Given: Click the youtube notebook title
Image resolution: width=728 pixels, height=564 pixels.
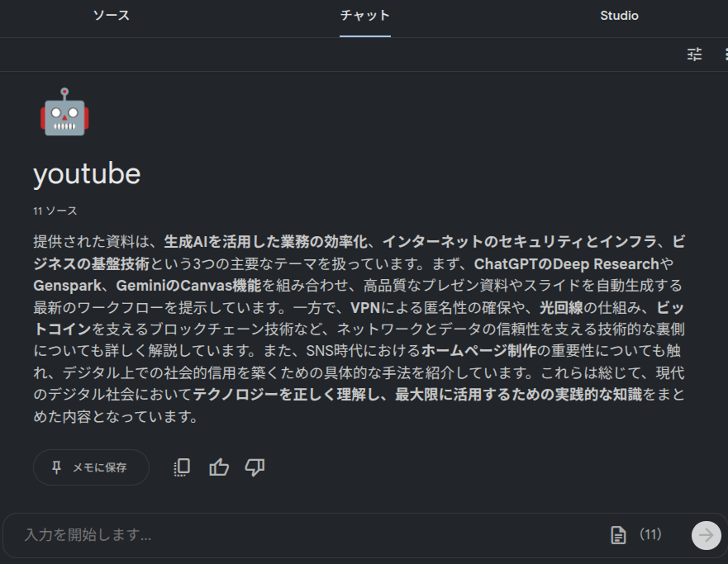Looking at the screenshot, I should point(86,174).
